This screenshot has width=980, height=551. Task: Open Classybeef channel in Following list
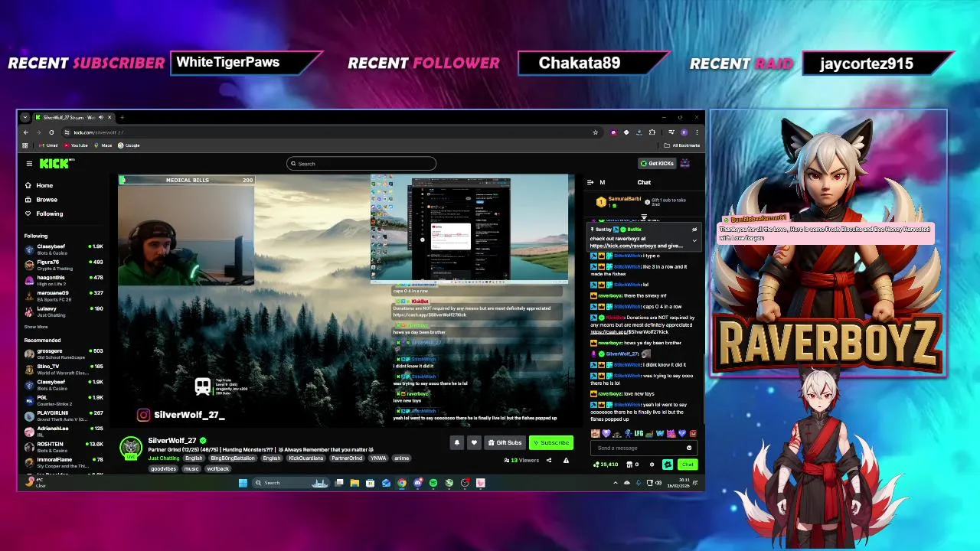click(x=65, y=249)
